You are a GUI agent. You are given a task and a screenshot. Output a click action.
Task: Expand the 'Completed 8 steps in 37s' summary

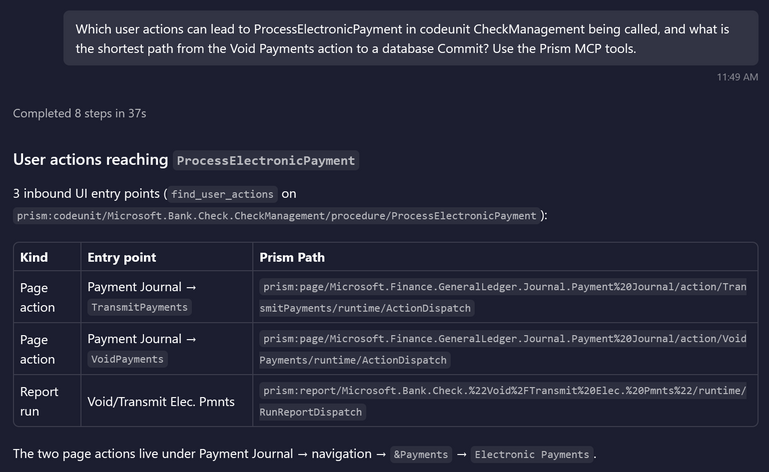[x=79, y=113]
